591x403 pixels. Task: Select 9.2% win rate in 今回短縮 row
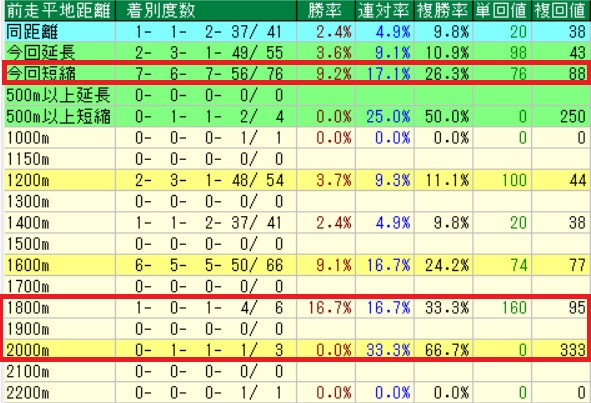pos(334,74)
